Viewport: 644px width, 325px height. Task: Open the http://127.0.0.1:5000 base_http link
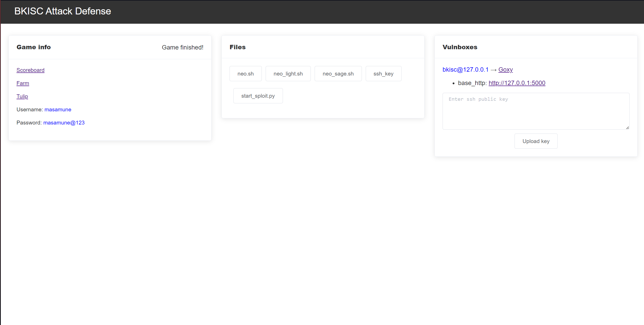point(517,83)
